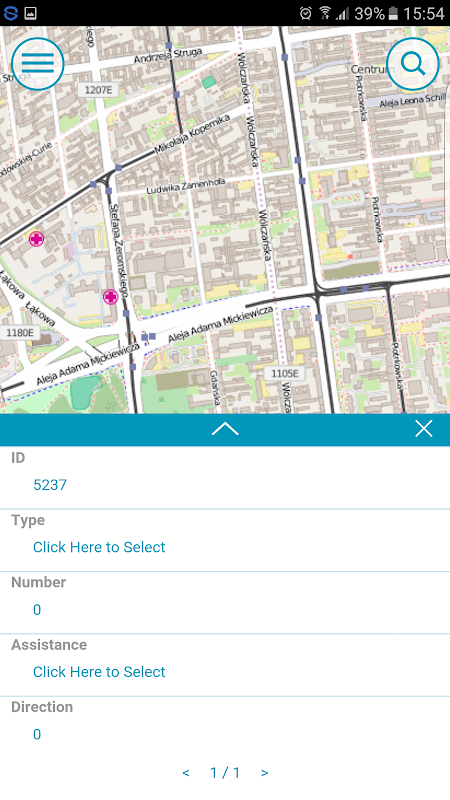Click the 'Number' field label
Viewport: 450px width, 800px height.
coord(38,582)
